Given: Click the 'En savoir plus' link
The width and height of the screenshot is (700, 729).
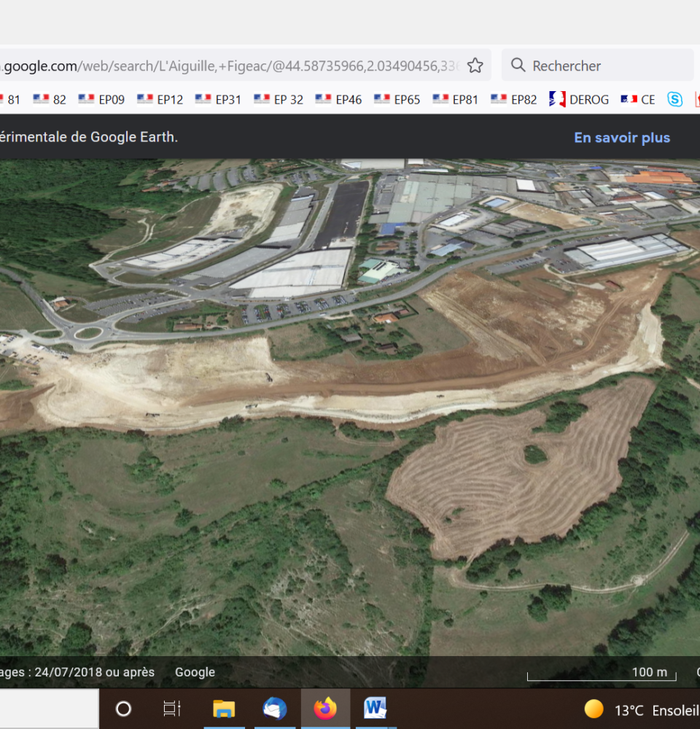Looking at the screenshot, I should [621, 138].
